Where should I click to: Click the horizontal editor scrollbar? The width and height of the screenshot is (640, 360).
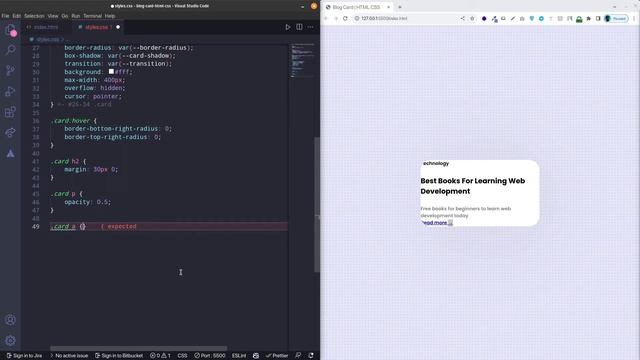[x=139, y=348]
